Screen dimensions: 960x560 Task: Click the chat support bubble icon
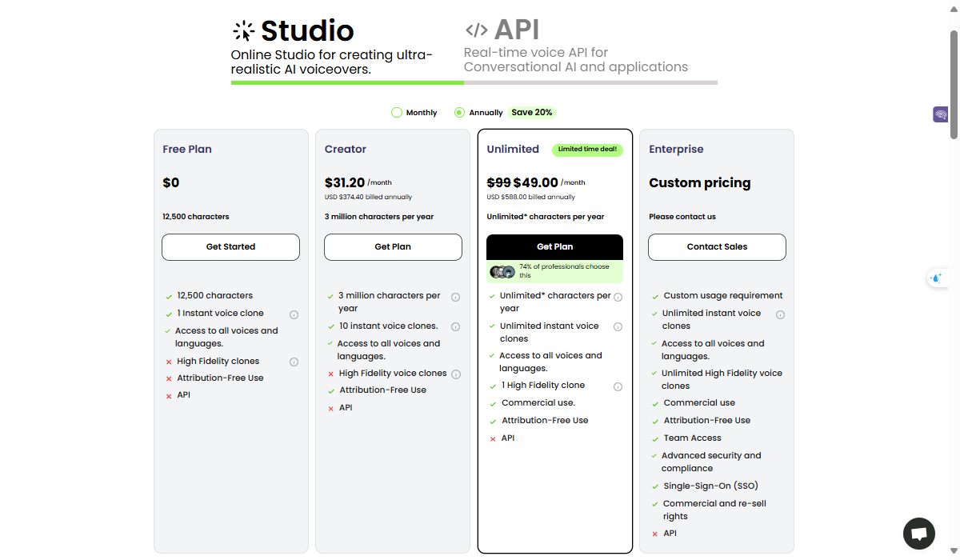(x=918, y=534)
